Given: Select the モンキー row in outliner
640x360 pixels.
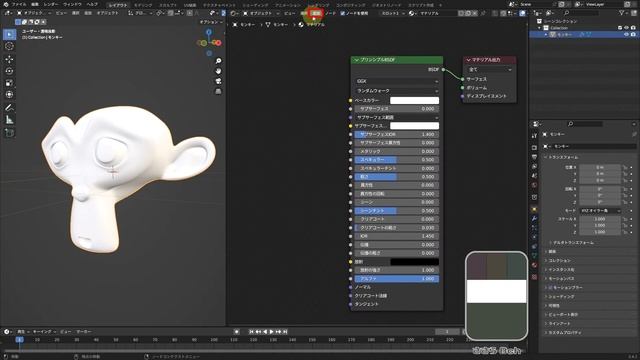Looking at the screenshot, I should tap(583, 35).
